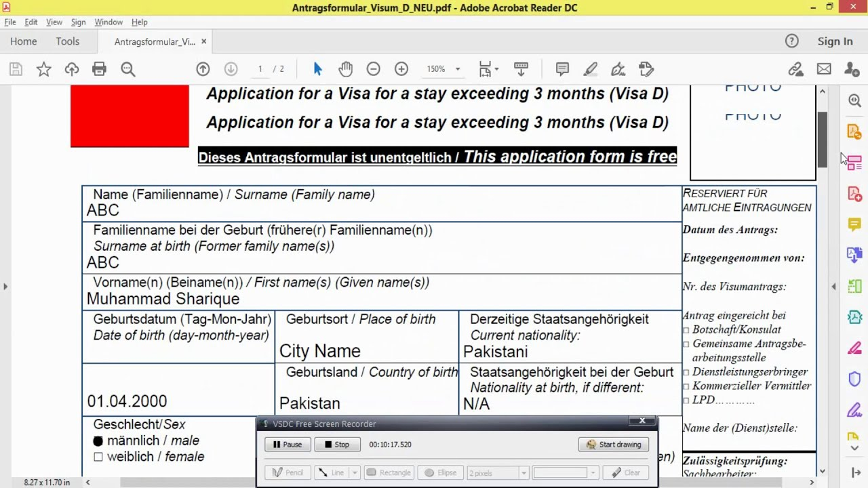The image size is (868, 488).
Task: Switch to the Home tab
Action: [24, 41]
